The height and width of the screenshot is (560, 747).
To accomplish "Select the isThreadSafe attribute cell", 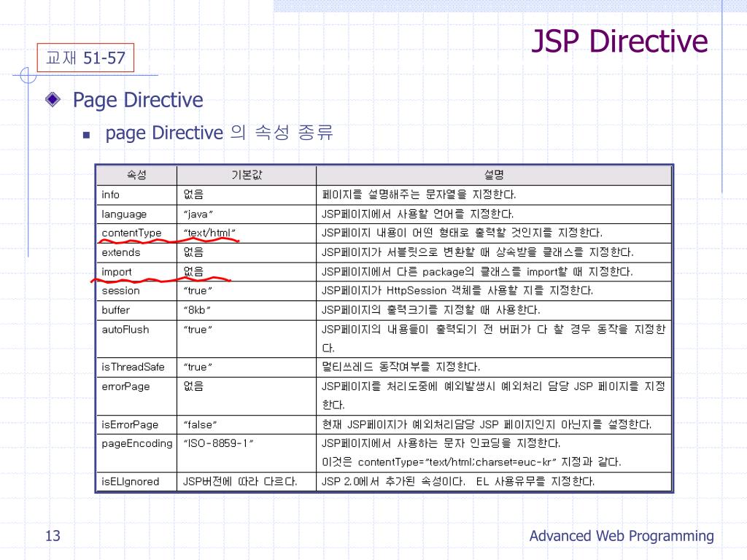I will click(136, 367).
